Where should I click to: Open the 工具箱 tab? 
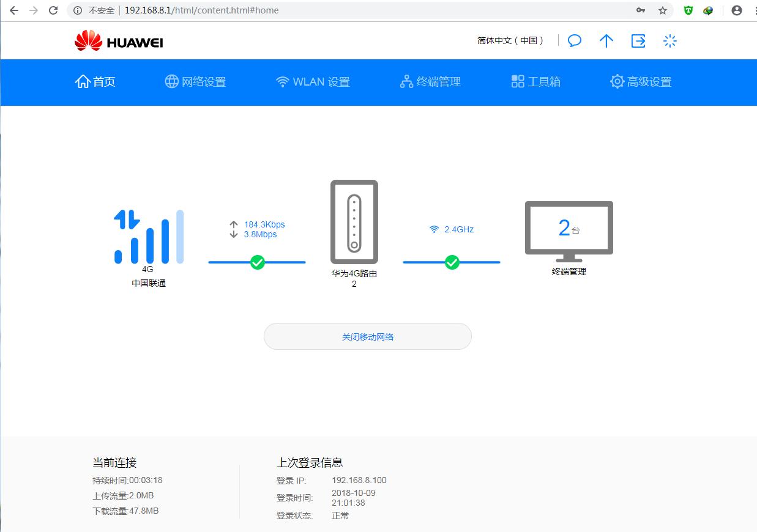pyautogui.click(x=536, y=82)
